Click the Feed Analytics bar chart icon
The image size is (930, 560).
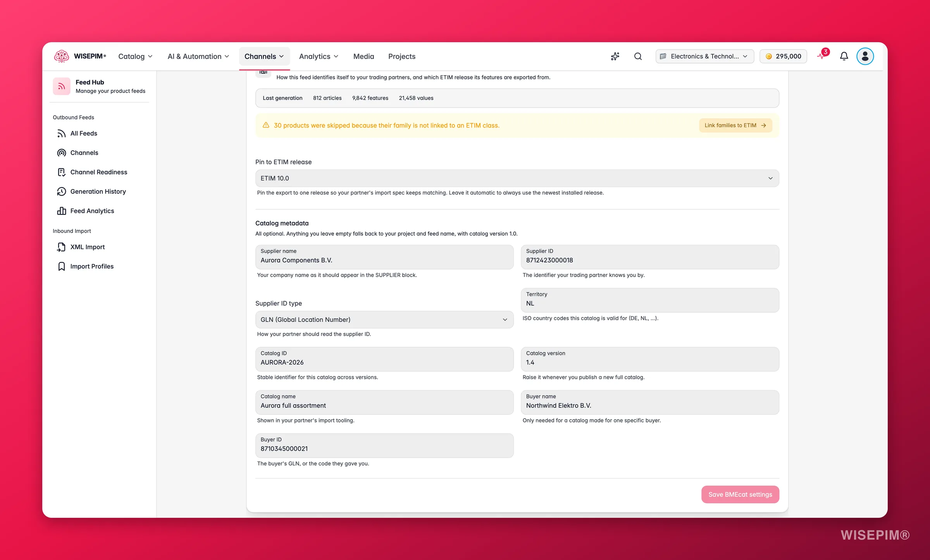coord(62,211)
